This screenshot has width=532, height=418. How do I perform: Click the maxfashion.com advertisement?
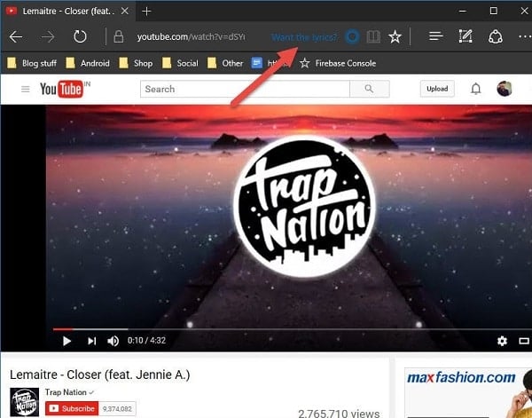coord(468,392)
